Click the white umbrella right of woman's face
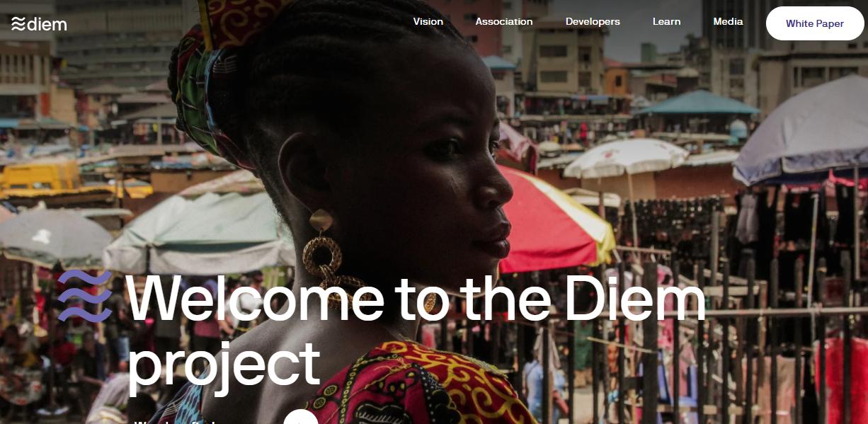 [x=624, y=157]
